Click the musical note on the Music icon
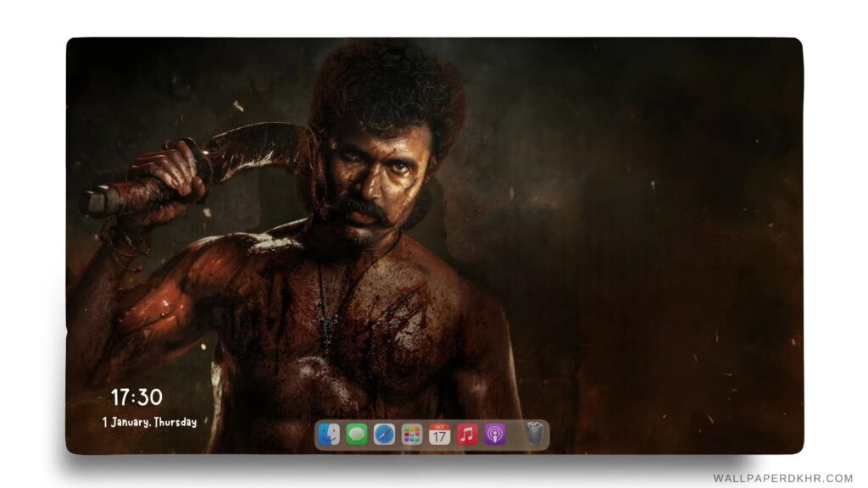Image resolution: width=868 pixels, height=488 pixels. [466, 434]
